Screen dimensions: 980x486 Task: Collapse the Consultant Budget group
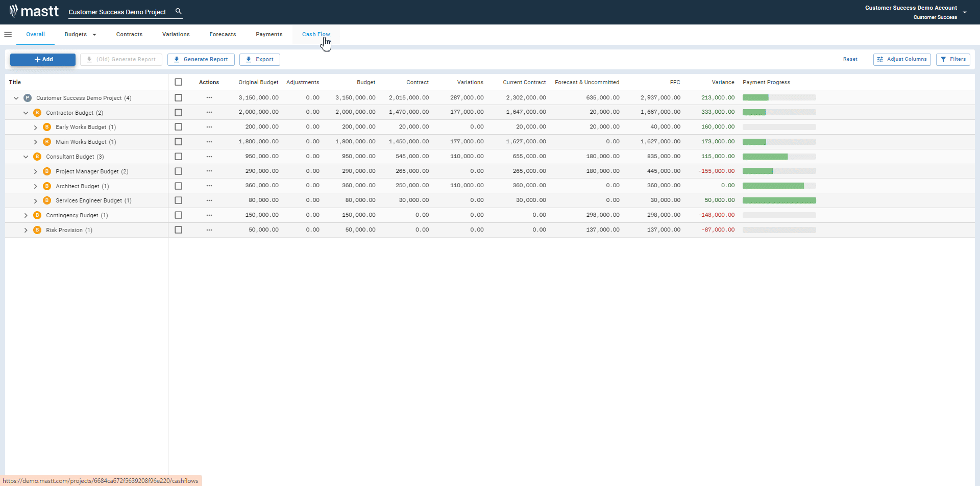click(x=26, y=157)
